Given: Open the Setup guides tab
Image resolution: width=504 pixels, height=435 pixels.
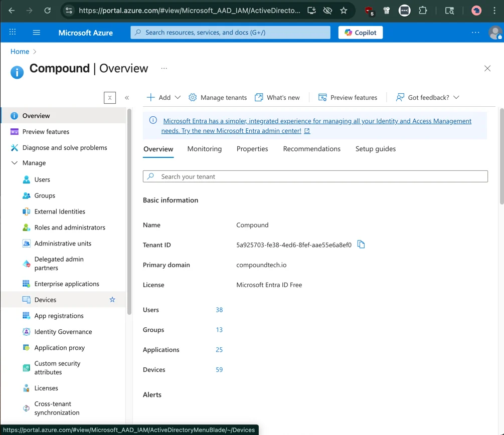Looking at the screenshot, I should [375, 149].
